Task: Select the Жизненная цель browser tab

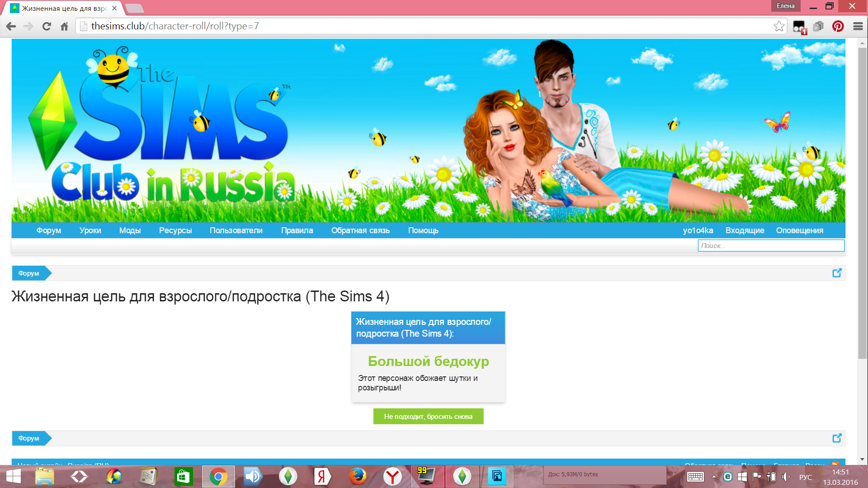Action: (x=63, y=8)
